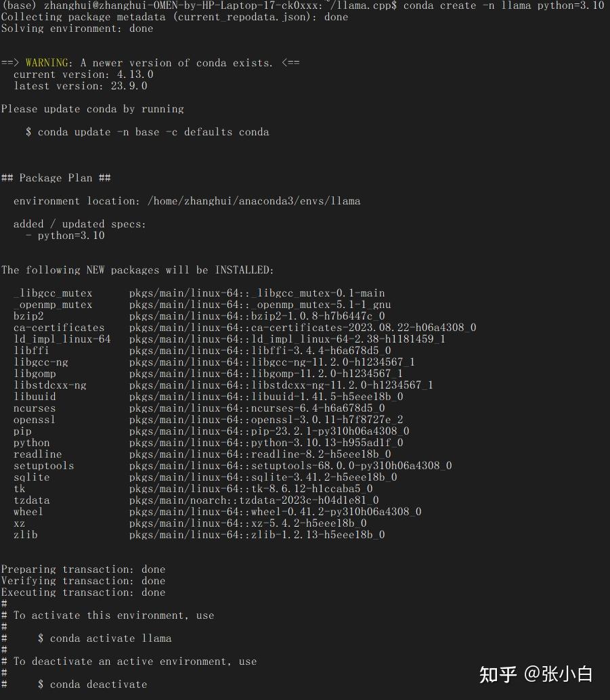Viewport: 610px width, 700px height.
Task: Click the 知乎 @张小白 watermark
Action: coord(536,674)
